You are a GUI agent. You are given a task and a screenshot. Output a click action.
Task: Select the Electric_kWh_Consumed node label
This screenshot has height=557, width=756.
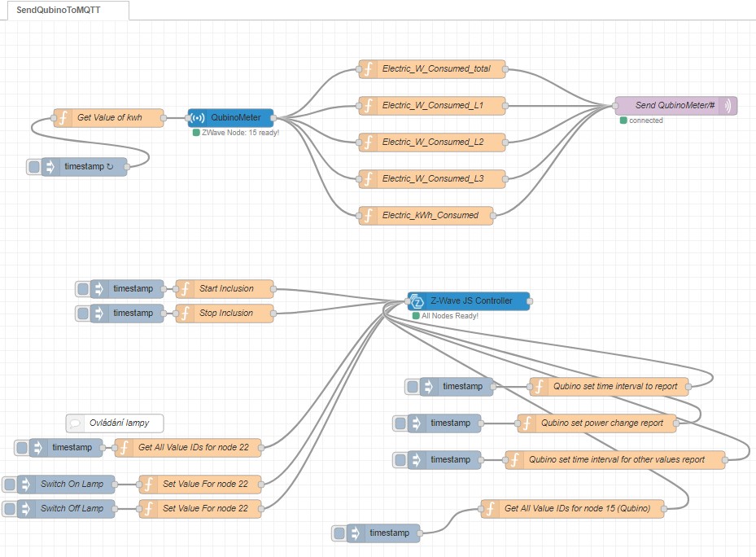pyautogui.click(x=430, y=215)
